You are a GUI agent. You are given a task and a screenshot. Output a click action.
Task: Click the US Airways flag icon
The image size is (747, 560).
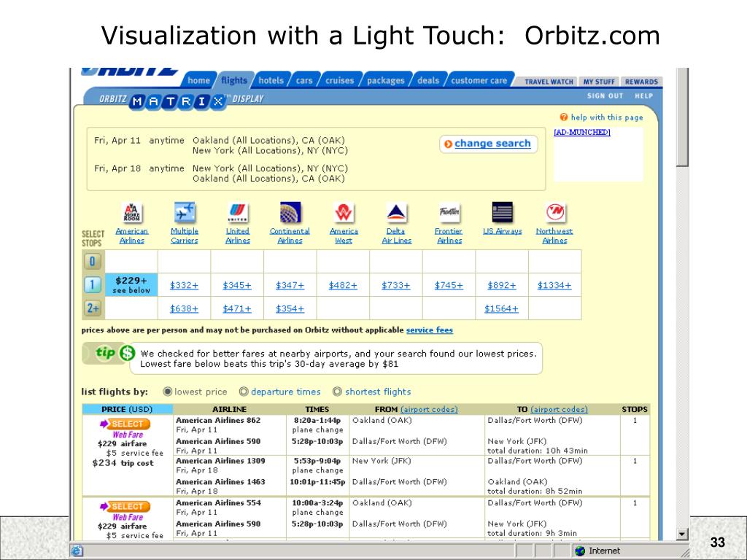click(x=502, y=212)
